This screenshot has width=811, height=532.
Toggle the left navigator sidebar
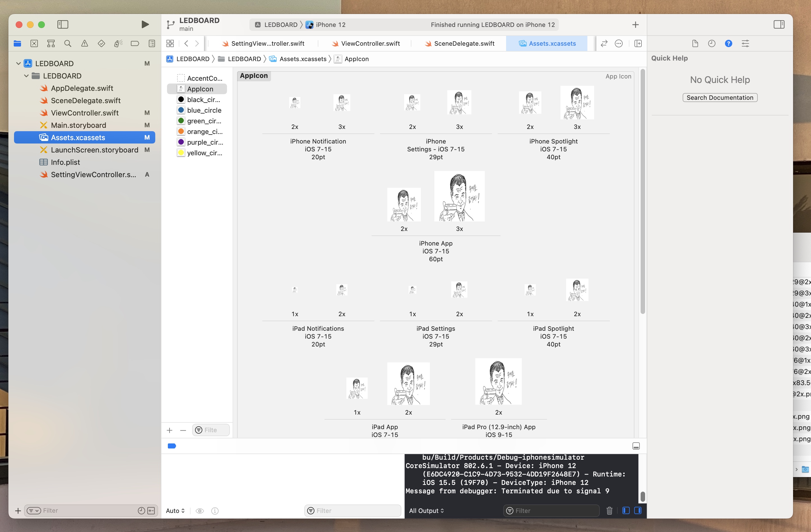(63, 24)
